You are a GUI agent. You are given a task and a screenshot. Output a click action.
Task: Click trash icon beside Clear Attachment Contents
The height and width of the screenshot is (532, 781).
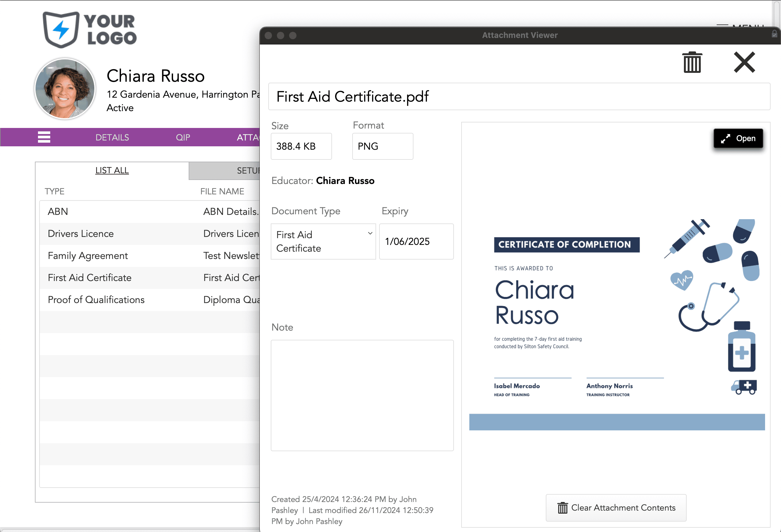pos(563,508)
